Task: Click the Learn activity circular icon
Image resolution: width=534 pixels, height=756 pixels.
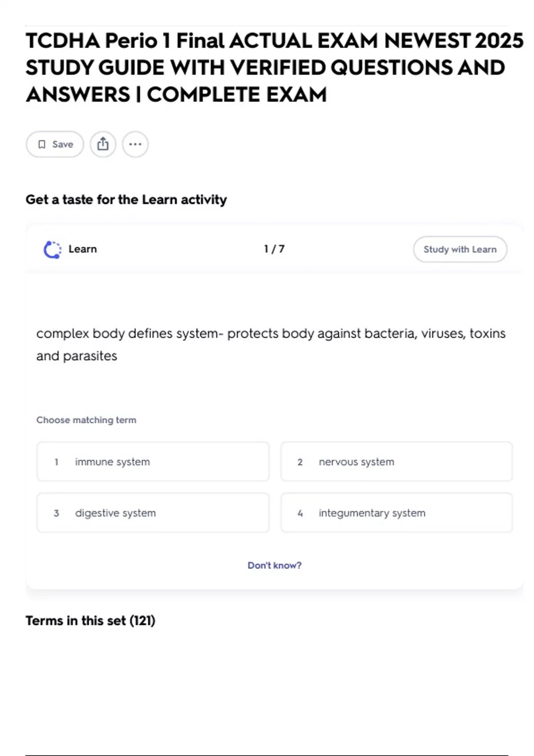Action: 52,249
